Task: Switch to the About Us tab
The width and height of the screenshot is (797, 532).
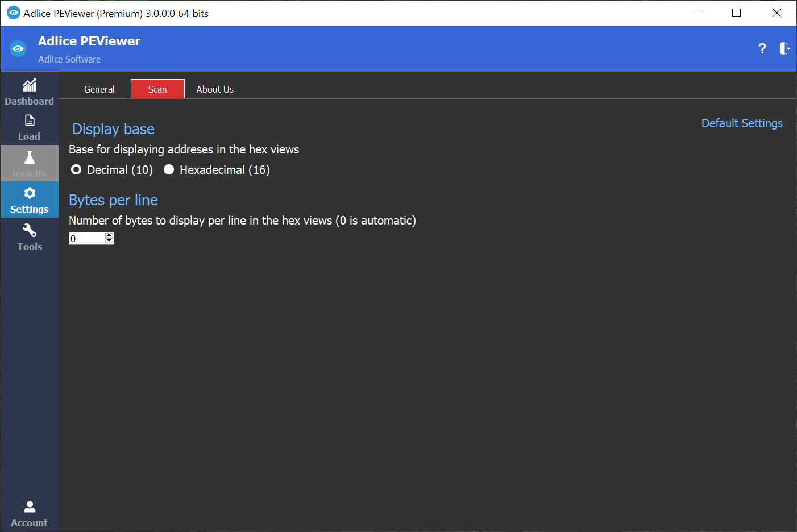Action: (x=215, y=89)
